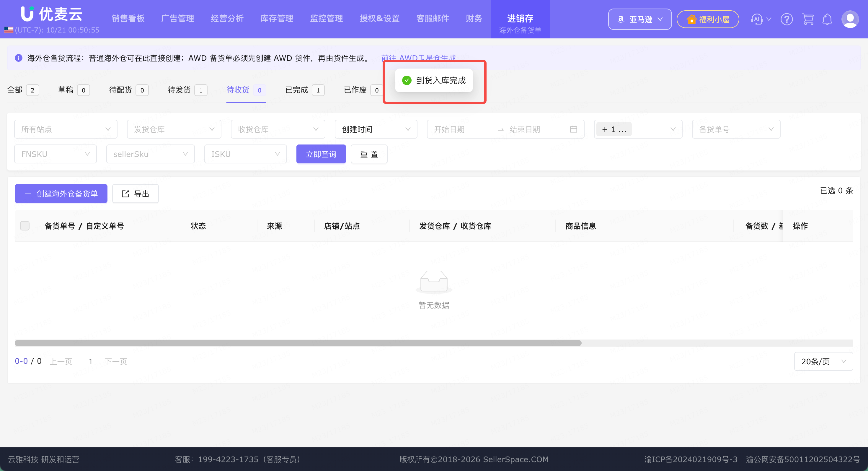Viewport: 868px width, 471px height.
Task: Select all rows checkbox in table header
Action: 25,225
